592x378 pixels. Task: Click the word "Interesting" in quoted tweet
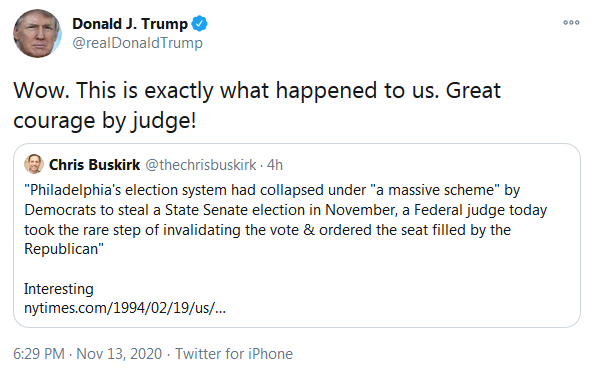(59, 289)
